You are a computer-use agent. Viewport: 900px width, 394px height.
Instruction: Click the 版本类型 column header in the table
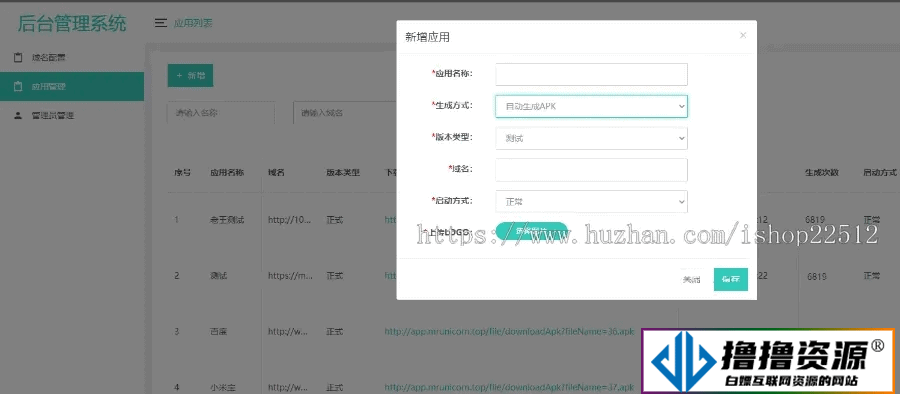(x=343, y=172)
